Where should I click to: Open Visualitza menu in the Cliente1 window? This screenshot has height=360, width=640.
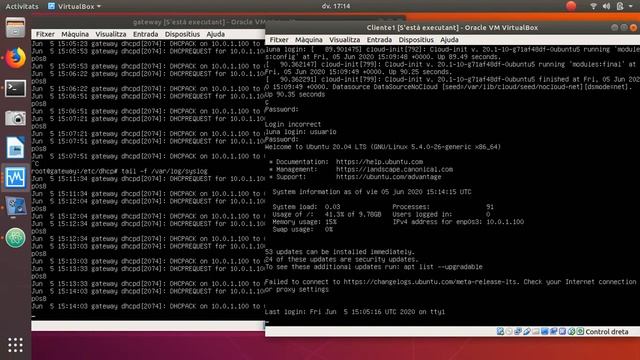(x=344, y=40)
